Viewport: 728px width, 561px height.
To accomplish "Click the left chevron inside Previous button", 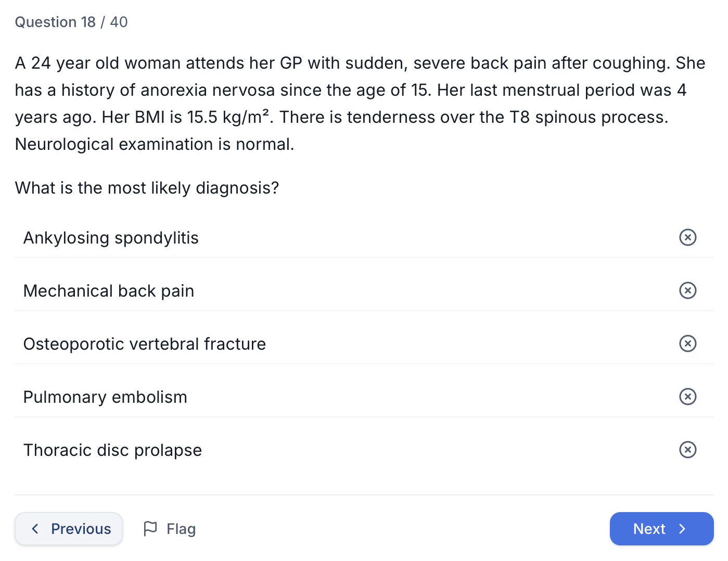I will point(35,528).
